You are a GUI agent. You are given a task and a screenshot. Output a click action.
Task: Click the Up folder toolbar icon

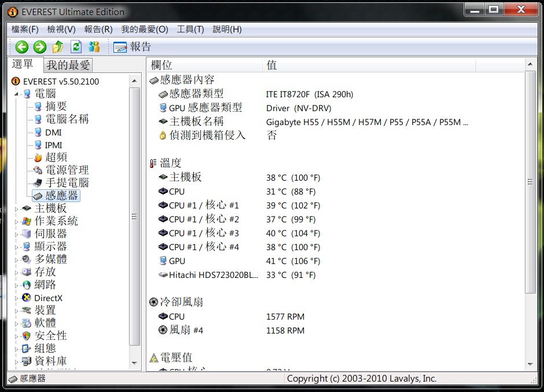pos(58,47)
